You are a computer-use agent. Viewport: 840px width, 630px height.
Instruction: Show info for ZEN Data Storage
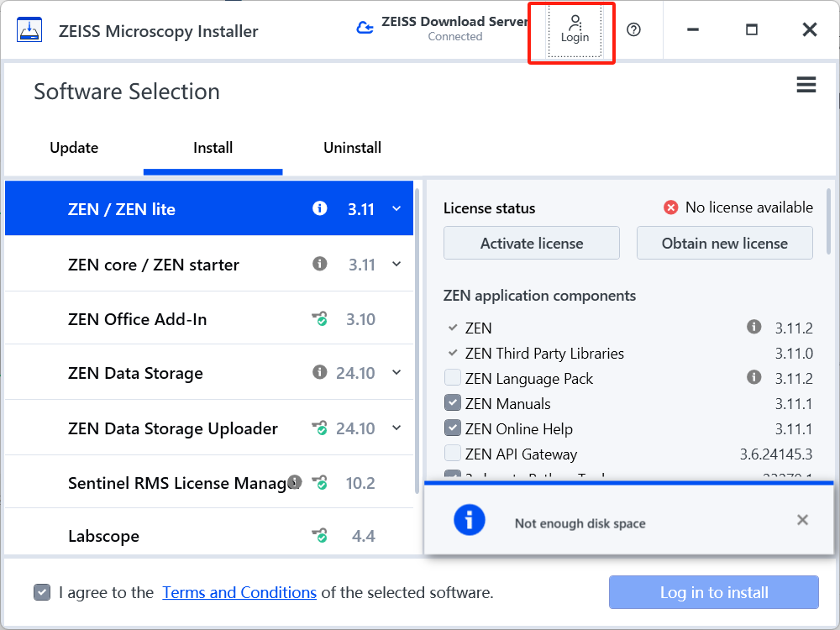(320, 372)
